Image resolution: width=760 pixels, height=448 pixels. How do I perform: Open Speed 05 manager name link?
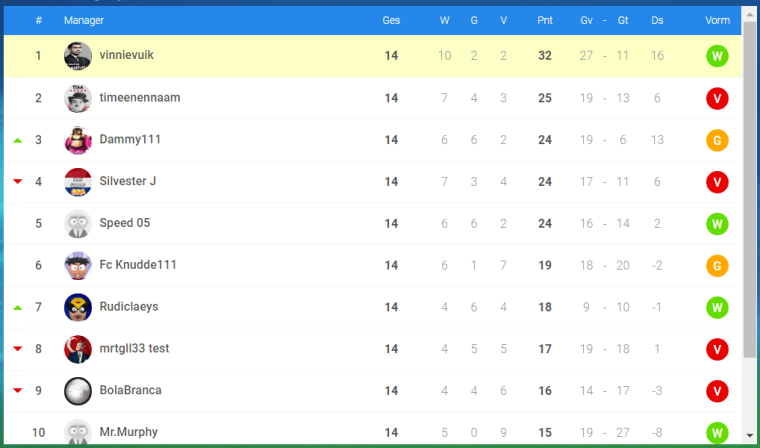(125, 223)
